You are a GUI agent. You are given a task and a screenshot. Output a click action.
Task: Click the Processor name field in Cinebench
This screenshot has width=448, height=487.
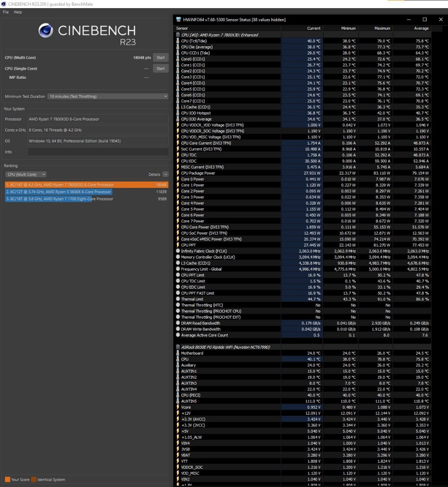(98, 119)
